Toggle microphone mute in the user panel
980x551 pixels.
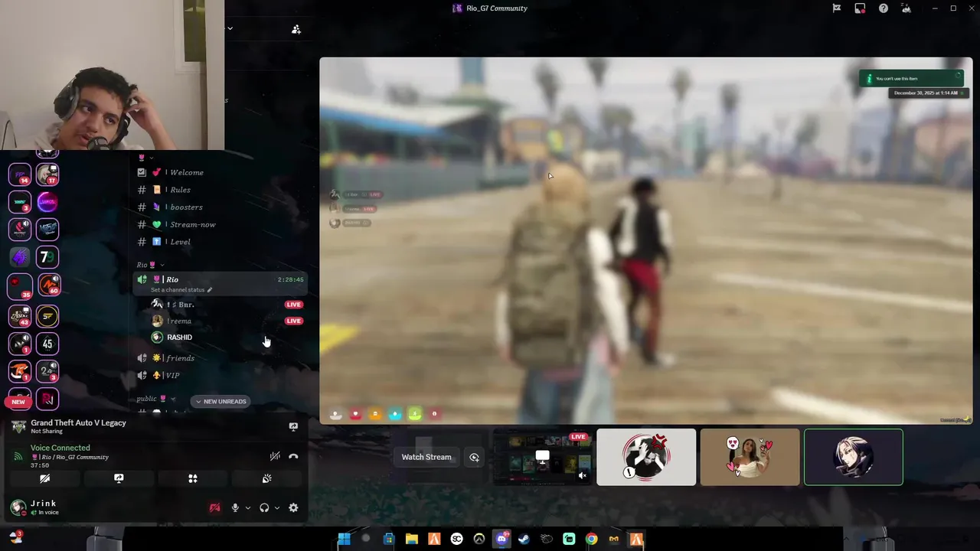pyautogui.click(x=235, y=507)
